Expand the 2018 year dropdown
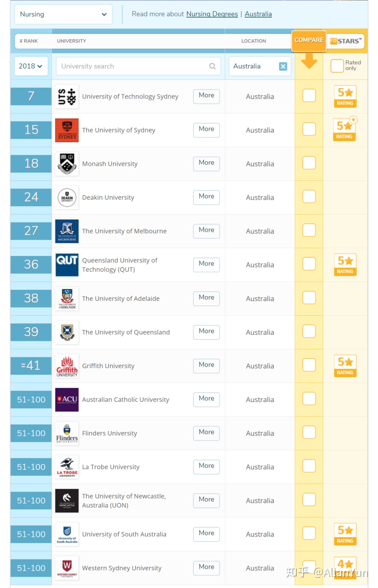The width and height of the screenshot is (378, 588). click(x=31, y=66)
